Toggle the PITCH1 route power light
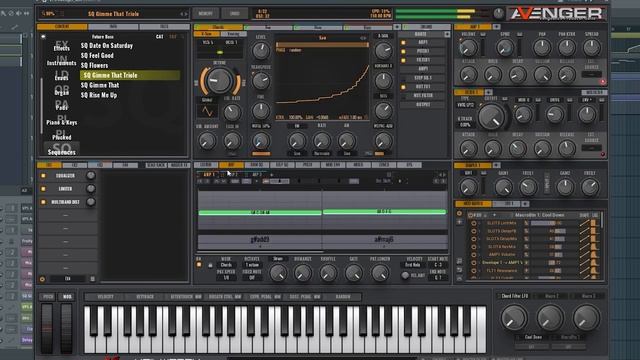640x360 pixels. (x=403, y=51)
